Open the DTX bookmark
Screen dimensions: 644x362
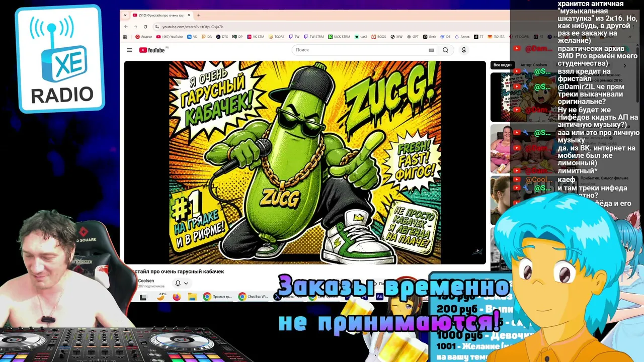tap(222, 37)
